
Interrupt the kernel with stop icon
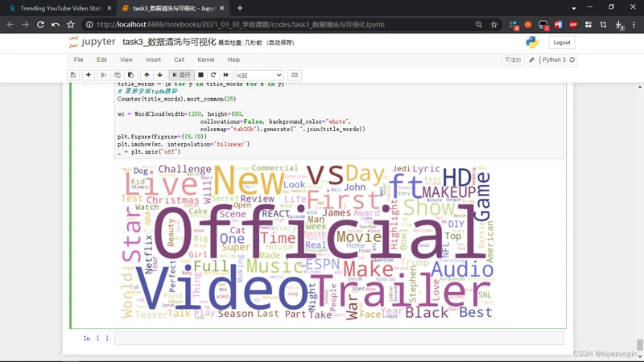[200, 75]
